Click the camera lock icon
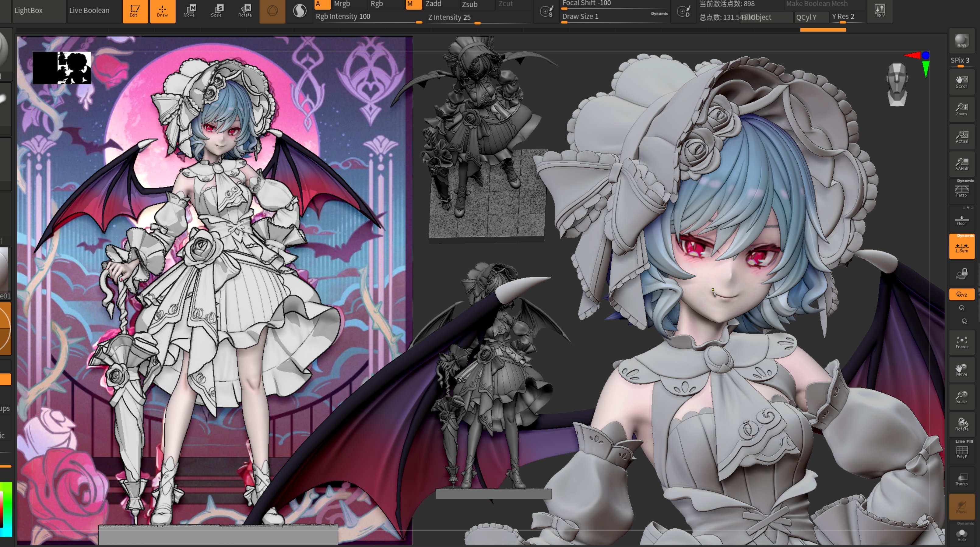 [961, 274]
